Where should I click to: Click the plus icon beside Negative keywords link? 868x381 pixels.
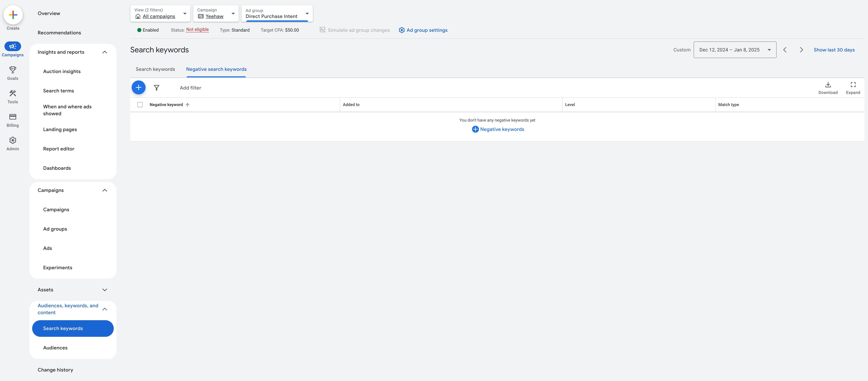(x=475, y=129)
